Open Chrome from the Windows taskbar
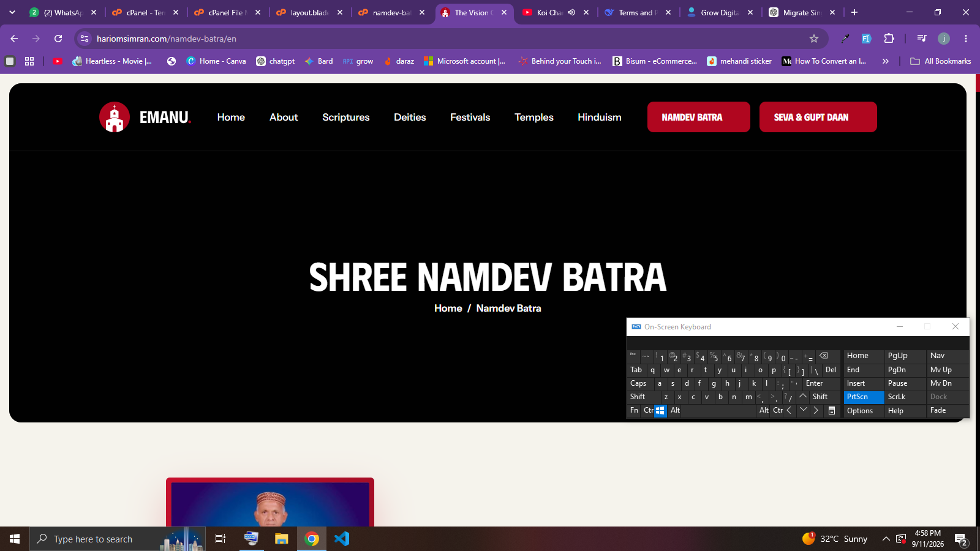Viewport: 980px width, 551px height. 312,539
